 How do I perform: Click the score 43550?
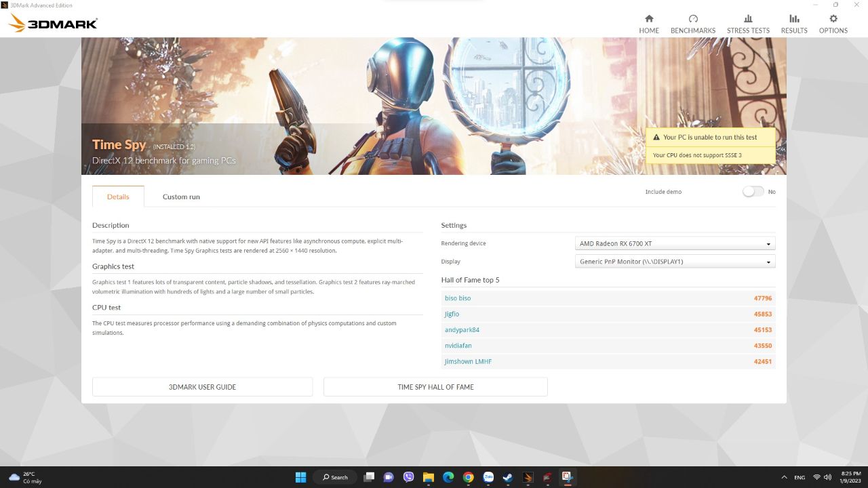(763, 346)
